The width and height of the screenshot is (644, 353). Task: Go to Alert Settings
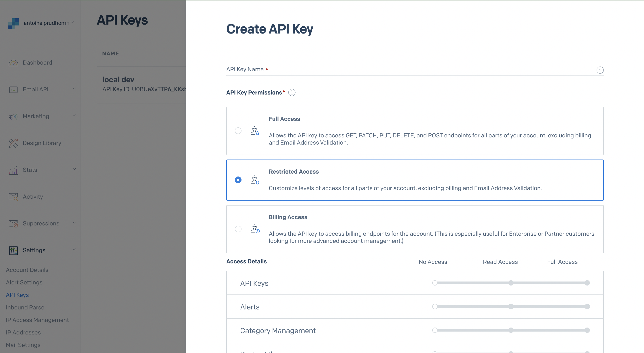24,283
